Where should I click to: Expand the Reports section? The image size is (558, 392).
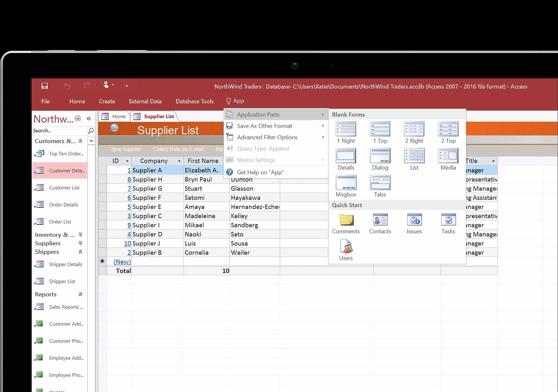point(81,294)
